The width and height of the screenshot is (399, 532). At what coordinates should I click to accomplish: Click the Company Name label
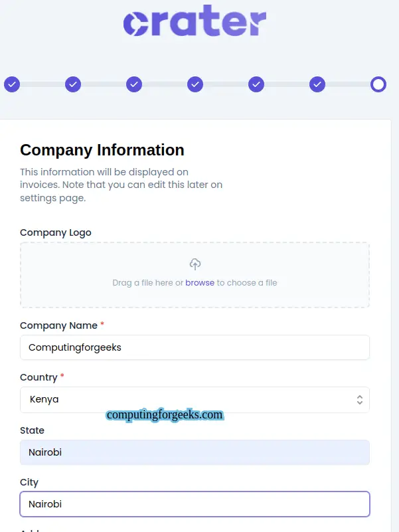pyautogui.click(x=58, y=325)
